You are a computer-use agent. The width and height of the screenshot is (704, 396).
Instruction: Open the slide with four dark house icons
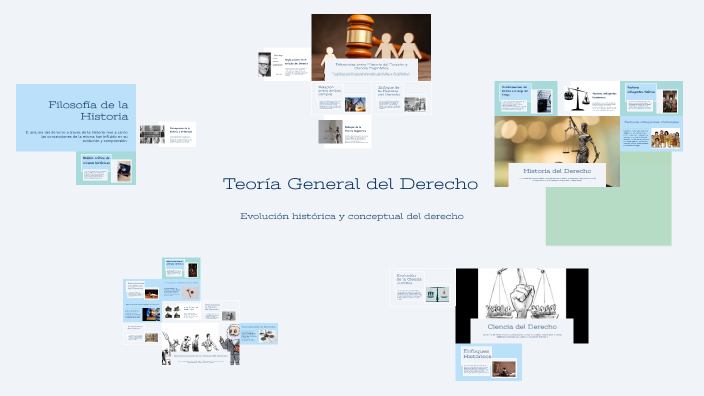point(181,311)
